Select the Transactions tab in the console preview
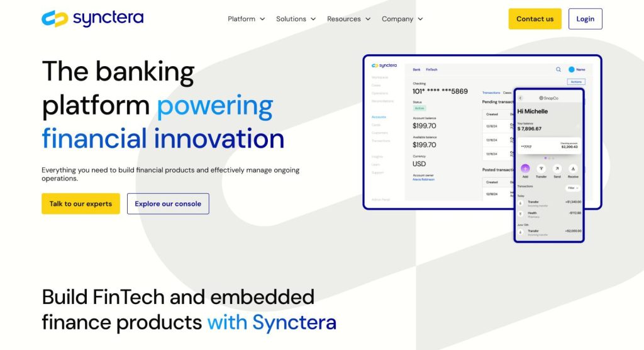644x350 pixels. (x=491, y=93)
